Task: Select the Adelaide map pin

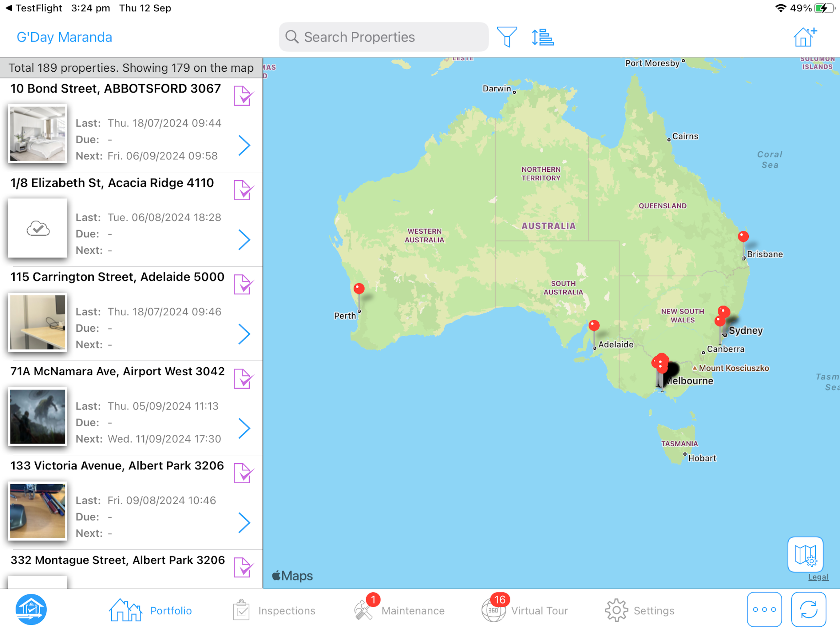Action: coord(594,326)
